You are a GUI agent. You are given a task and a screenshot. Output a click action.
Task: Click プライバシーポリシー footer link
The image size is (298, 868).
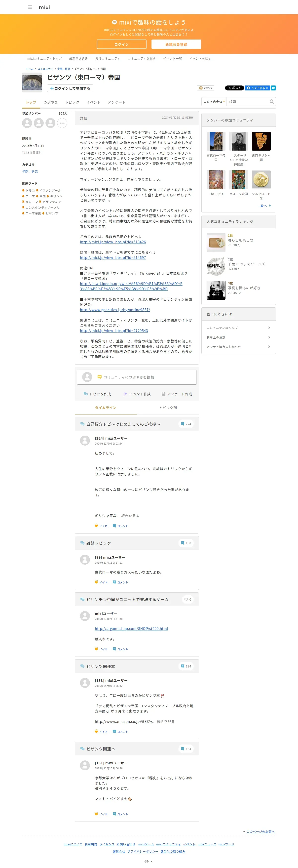coord(143,852)
